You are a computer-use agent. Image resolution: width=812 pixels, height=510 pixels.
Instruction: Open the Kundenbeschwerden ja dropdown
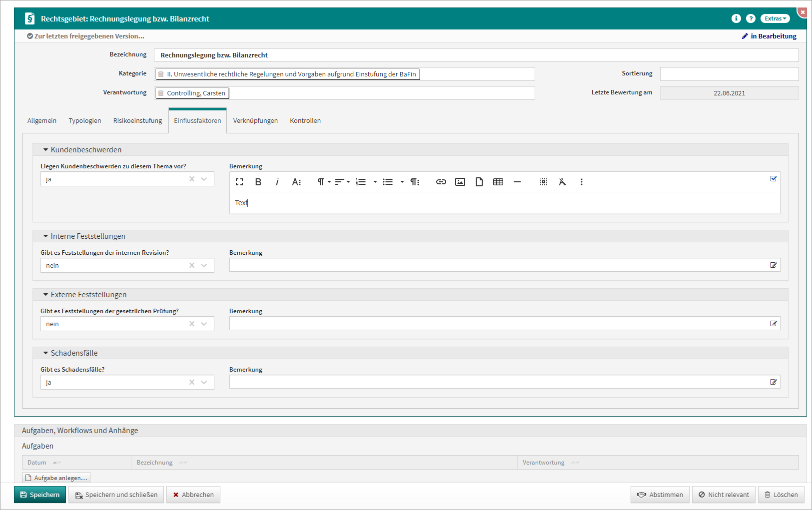[x=204, y=179]
